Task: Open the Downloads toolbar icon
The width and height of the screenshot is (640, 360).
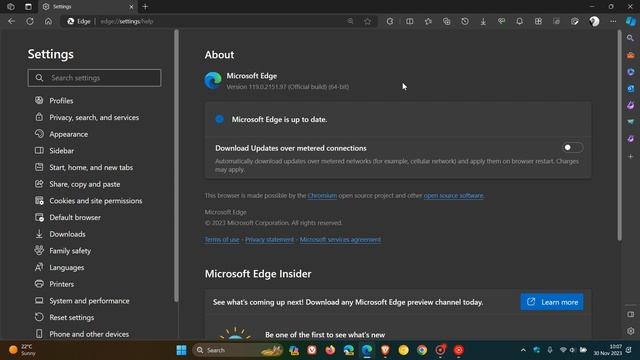Action: [x=483, y=21]
